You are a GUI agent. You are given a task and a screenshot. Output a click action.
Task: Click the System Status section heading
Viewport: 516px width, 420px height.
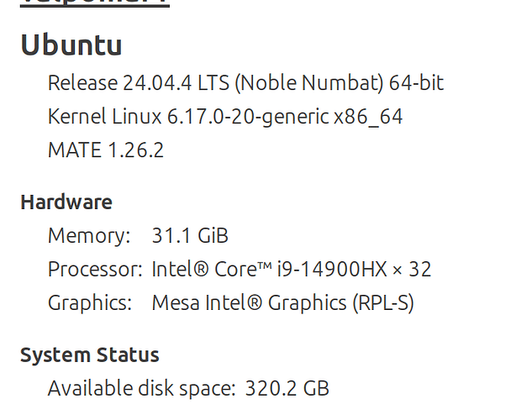pos(89,354)
